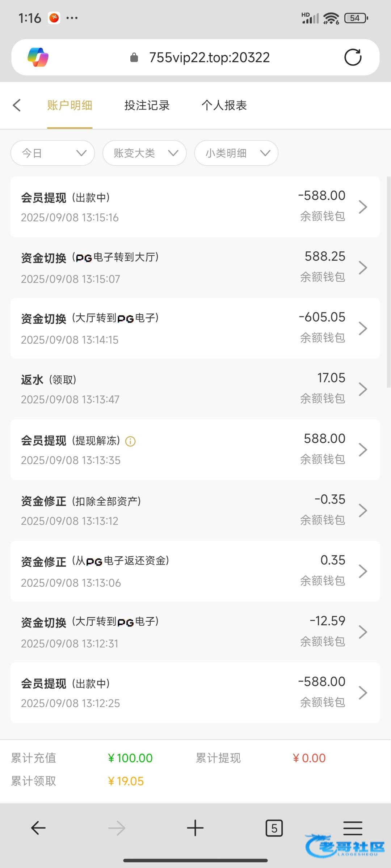391x868 pixels.
Task: Expand the 账变大类 category dropdown
Action: [145, 153]
